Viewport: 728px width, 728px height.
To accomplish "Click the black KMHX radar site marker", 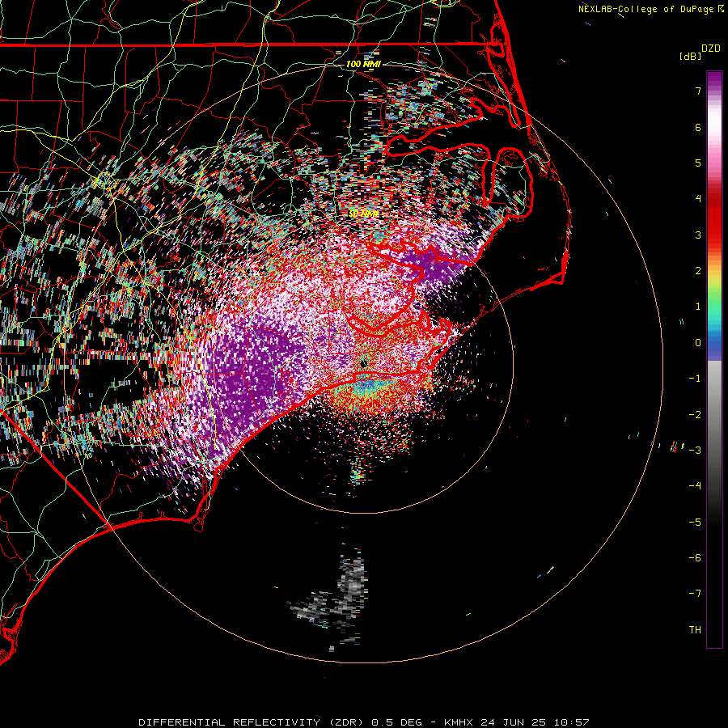I will pos(363,363).
